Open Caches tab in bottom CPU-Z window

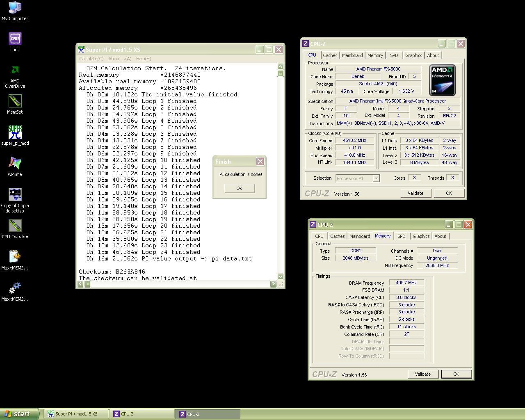pyautogui.click(x=338, y=236)
